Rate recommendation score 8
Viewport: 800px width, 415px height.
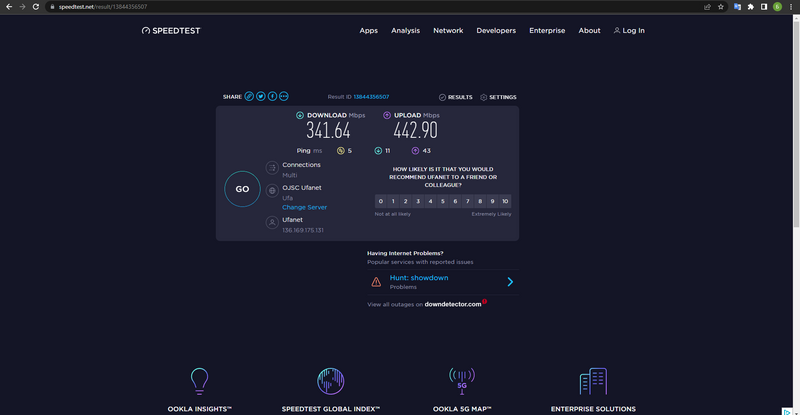480,201
